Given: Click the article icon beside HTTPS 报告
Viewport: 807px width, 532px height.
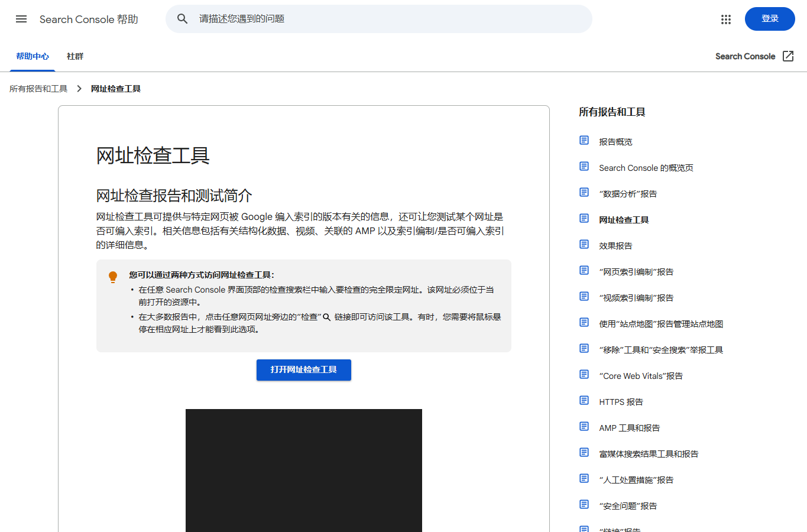Looking at the screenshot, I should point(584,400).
